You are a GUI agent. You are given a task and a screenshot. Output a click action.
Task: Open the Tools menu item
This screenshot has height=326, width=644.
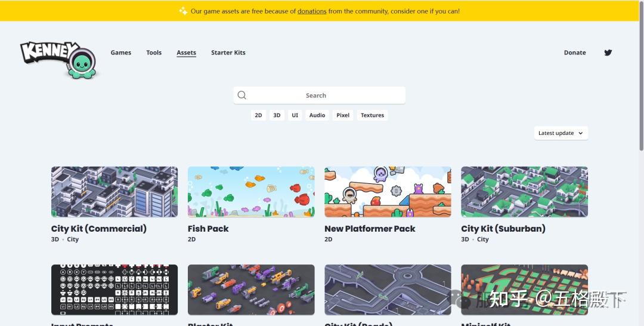(x=154, y=53)
